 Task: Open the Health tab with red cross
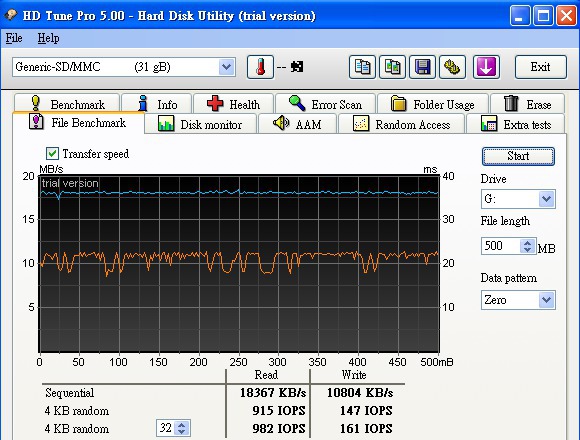point(233,104)
